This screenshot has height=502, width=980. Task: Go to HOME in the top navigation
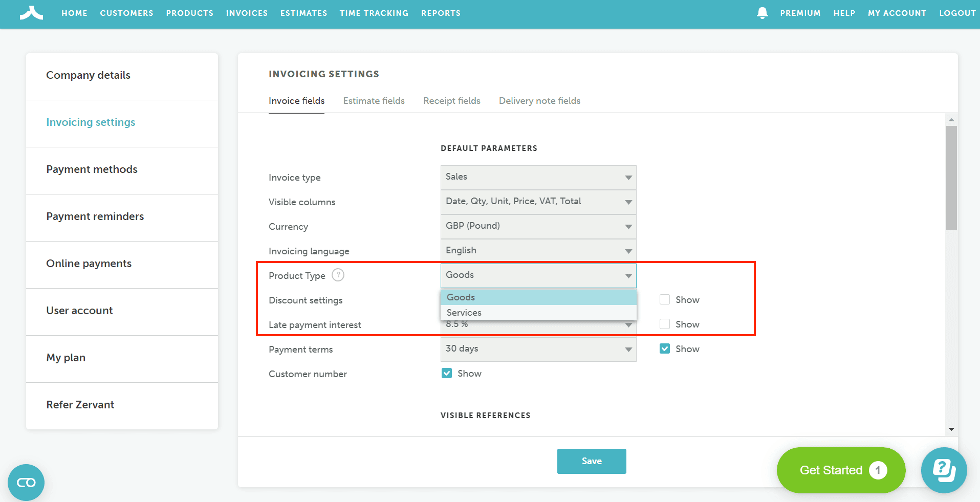click(x=74, y=13)
